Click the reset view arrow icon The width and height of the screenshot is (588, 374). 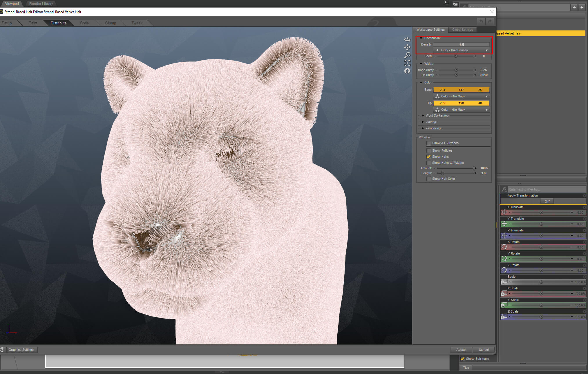click(x=407, y=71)
